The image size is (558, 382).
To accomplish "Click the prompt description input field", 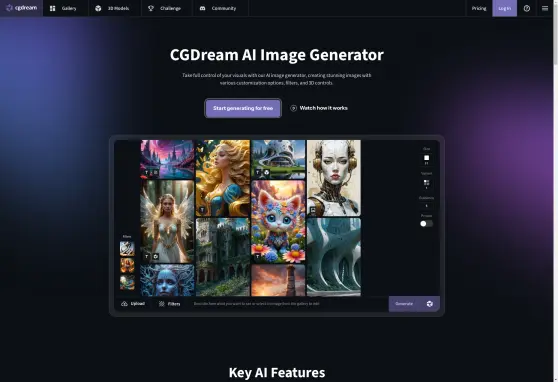I will pyautogui.click(x=288, y=304).
